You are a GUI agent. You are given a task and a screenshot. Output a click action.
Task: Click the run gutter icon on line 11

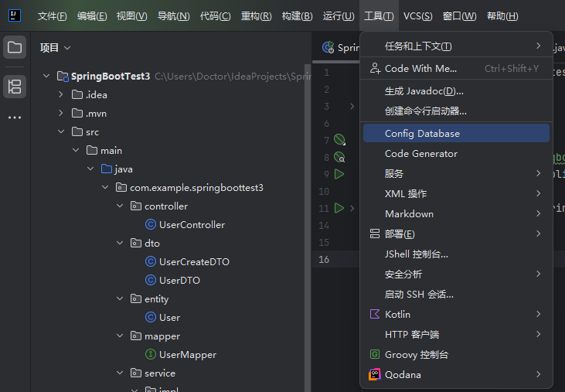click(x=339, y=208)
